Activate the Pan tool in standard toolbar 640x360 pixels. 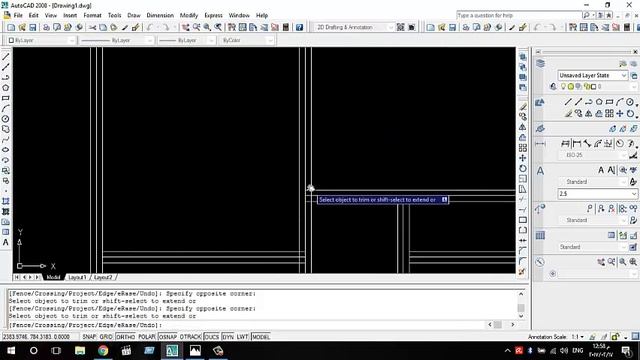pos(186,27)
